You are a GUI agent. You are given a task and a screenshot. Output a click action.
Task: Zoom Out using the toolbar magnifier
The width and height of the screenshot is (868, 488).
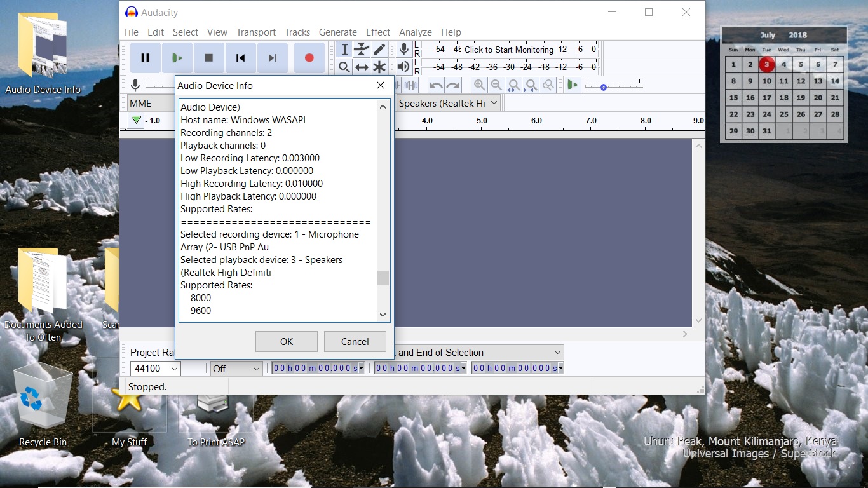pos(496,85)
